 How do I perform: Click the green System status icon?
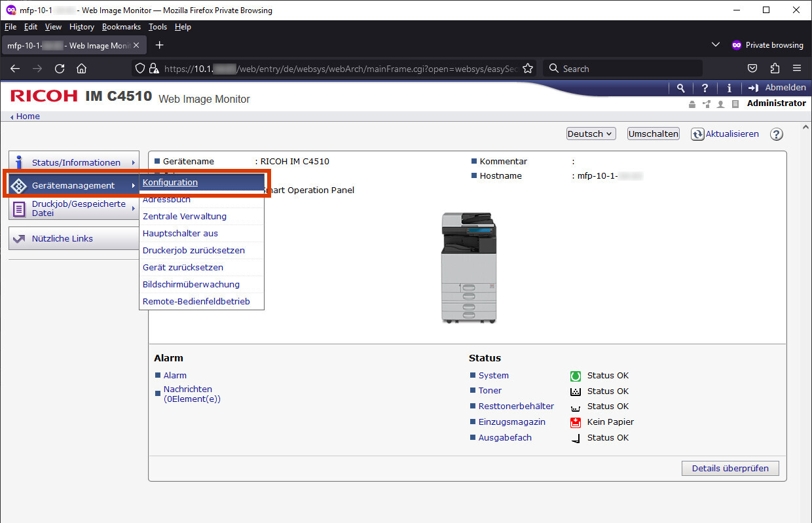pos(576,376)
